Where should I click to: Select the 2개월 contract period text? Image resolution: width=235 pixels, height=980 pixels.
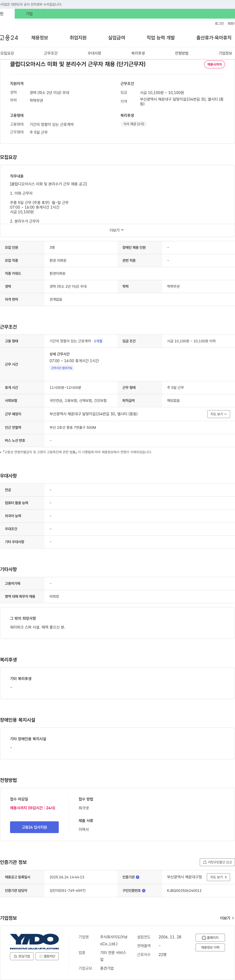pos(98,341)
